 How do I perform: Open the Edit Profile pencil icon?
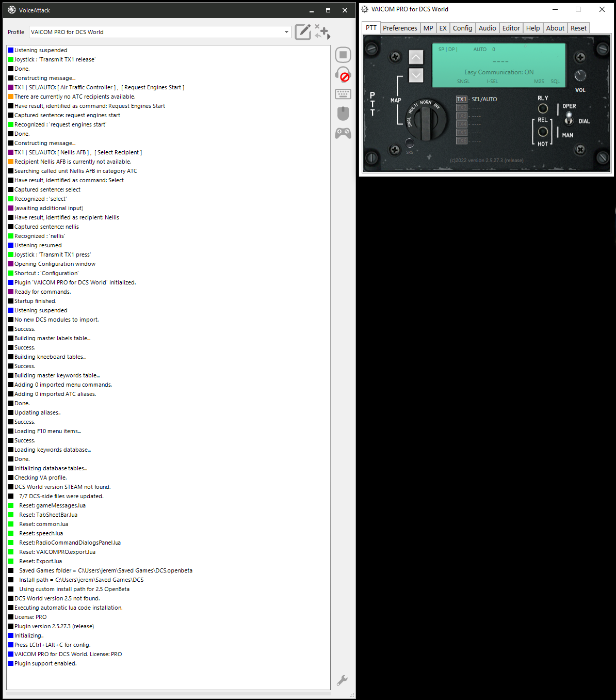coord(303,31)
